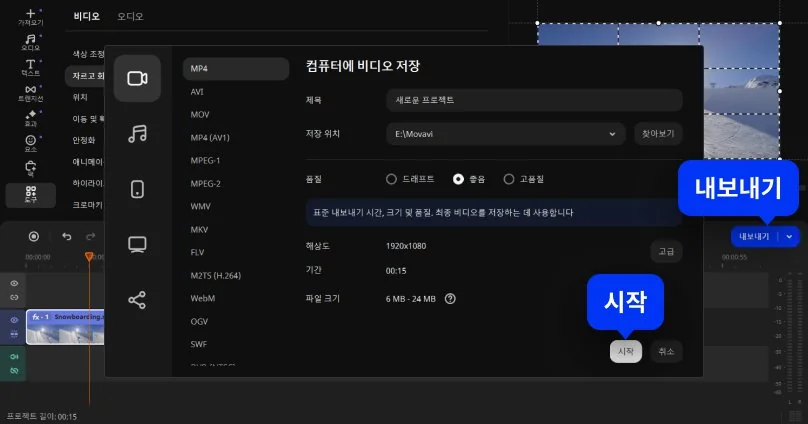Click the undo arrow above the timeline

tap(66, 236)
